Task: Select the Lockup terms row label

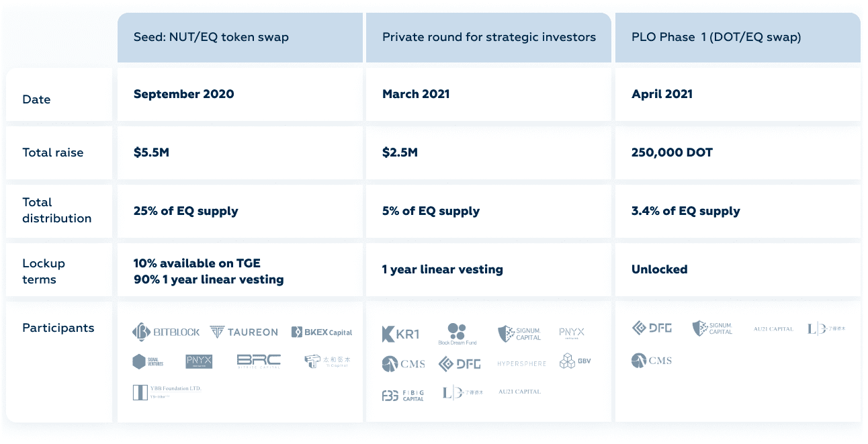Action: coord(44,271)
